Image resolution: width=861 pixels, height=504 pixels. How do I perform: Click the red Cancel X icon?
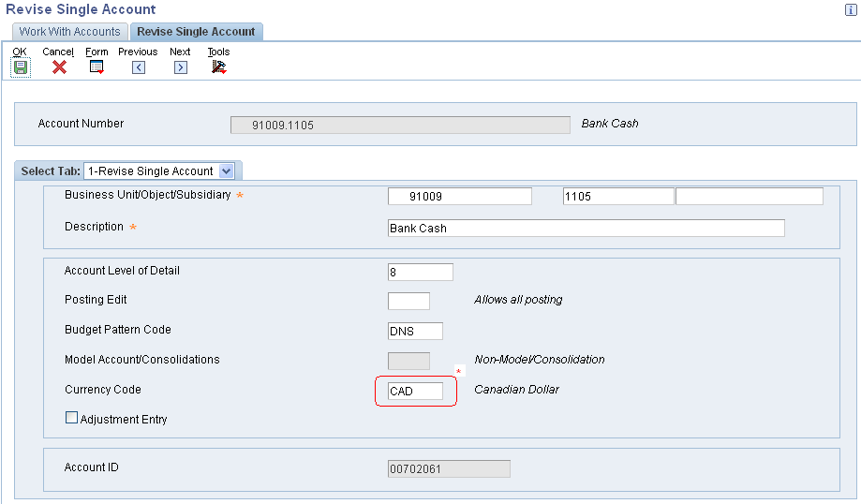click(59, 67)
